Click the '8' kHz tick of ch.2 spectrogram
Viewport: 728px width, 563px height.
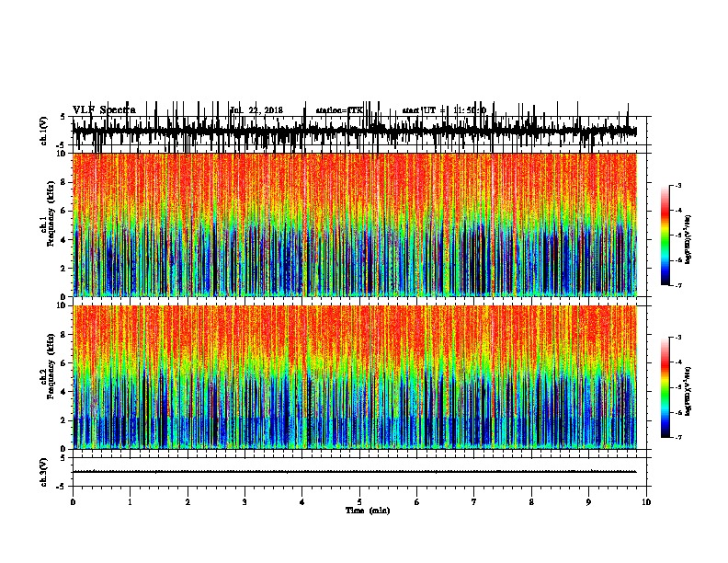[x=64, y=335]
